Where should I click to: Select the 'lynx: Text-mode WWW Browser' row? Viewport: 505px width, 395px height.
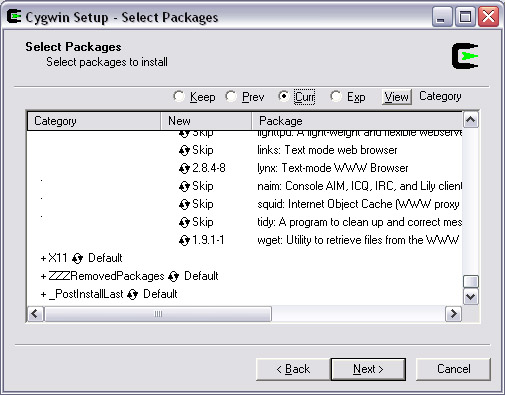point(333,168)
